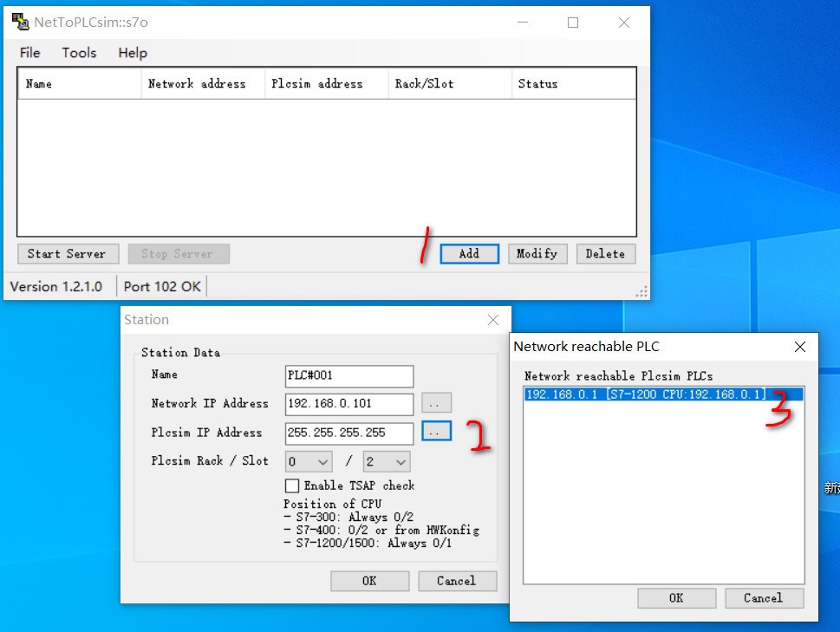This screenshot has width=840, height=632.
Task: Click the station Name input field
Action: [x=348, y=375]
